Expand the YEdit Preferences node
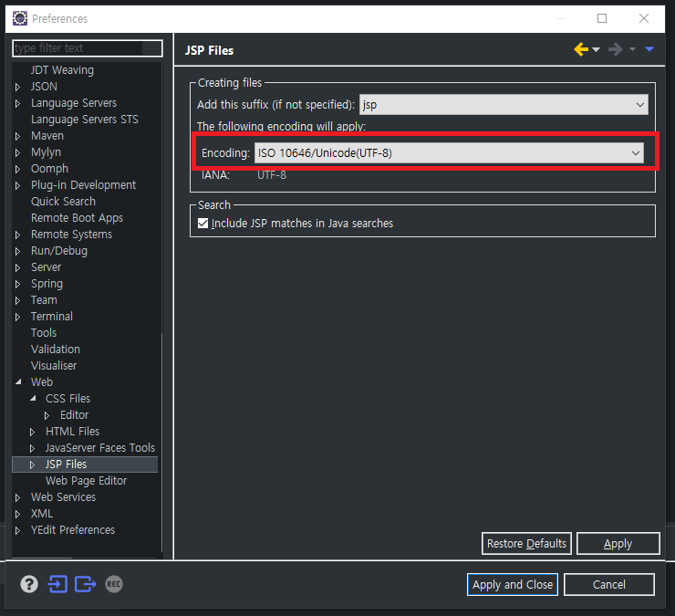 (x=17, y=530)
